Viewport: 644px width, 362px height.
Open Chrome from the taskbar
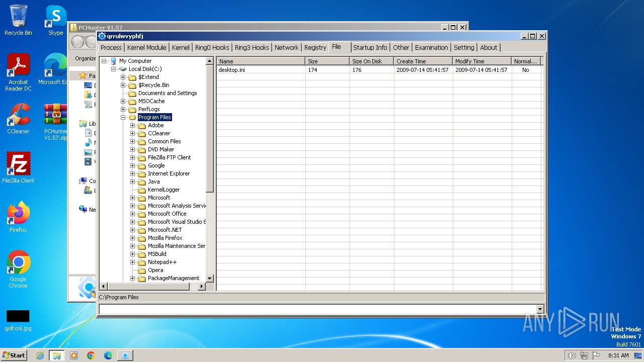tap(91, 355)
